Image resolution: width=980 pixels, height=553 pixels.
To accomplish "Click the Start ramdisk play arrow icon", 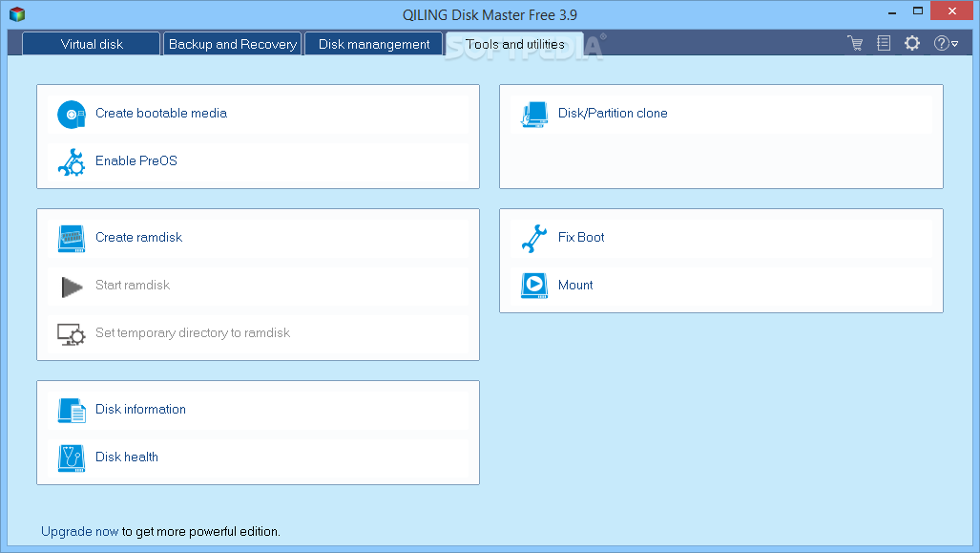I will click(72, 287).
